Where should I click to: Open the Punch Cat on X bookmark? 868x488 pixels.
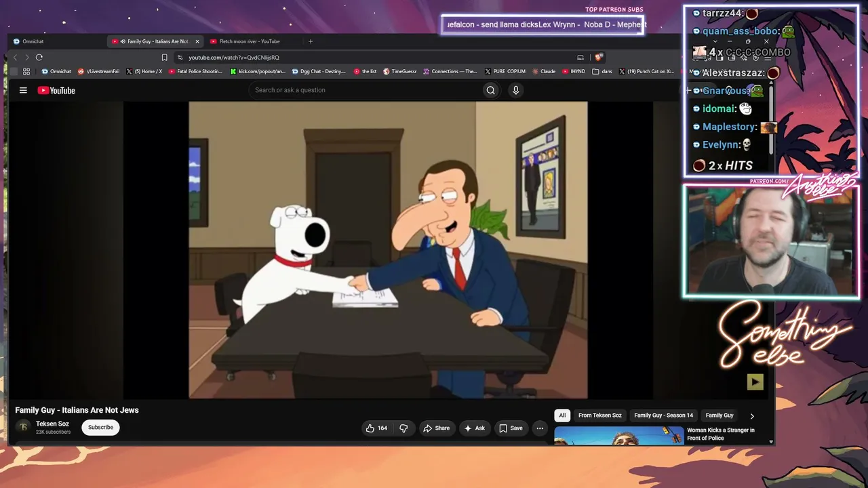point(647,71)
